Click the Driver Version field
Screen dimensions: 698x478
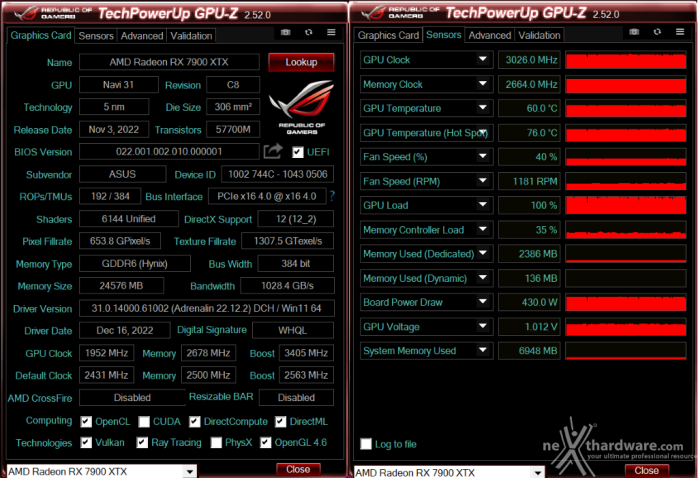[x=207, y=308]
